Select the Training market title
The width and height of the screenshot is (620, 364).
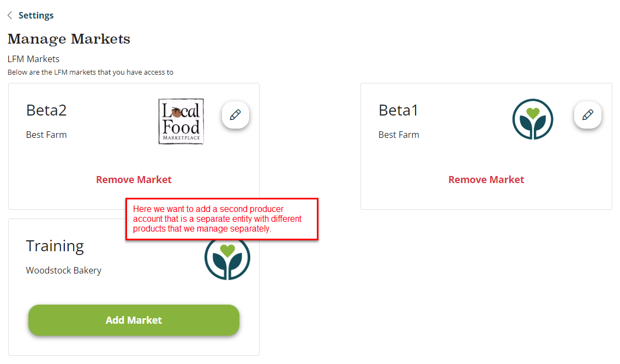pyautogui.click(x=55, y=246)
